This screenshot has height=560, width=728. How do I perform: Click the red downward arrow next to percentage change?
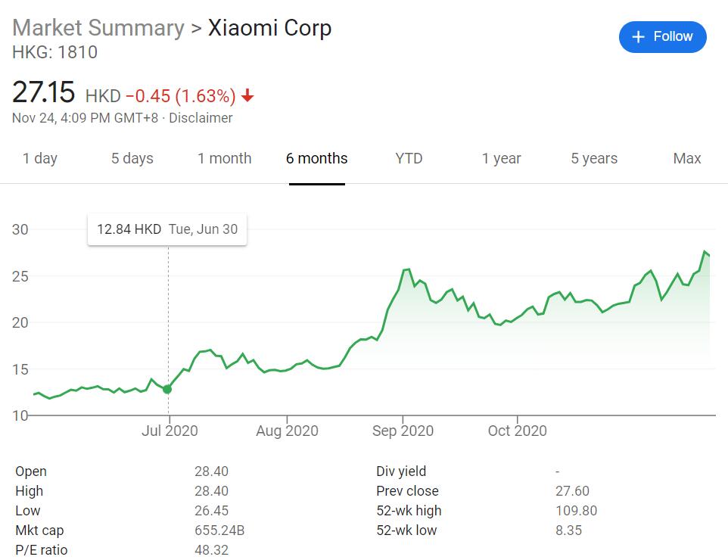click(x=247, y=95)
